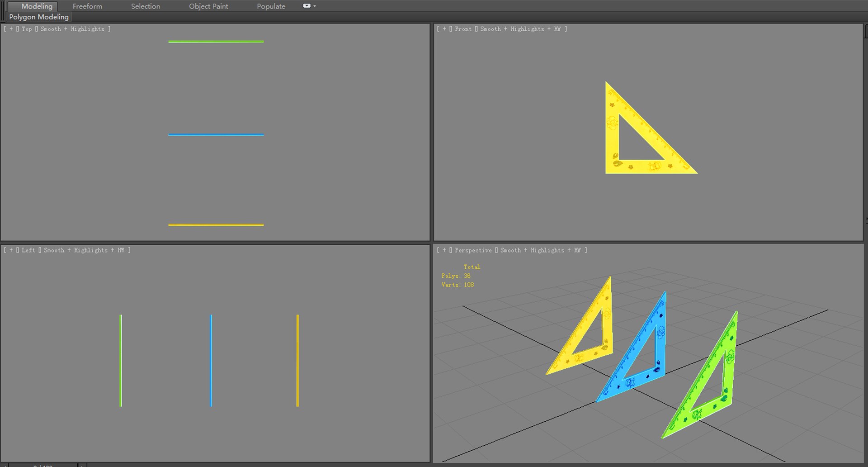Open the Top view name menu
Image resolution: width=868 pixels, height=467 pixels.
pyautogui.click(x=27, y=29)
